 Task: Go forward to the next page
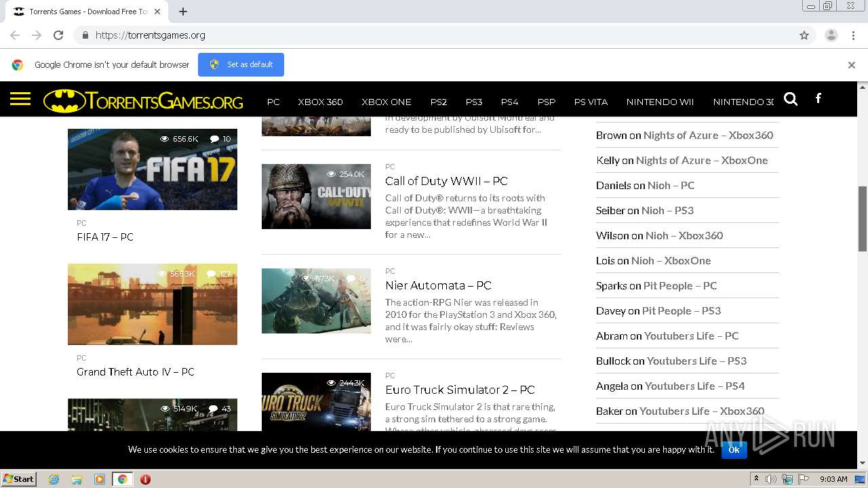[37, 35]
